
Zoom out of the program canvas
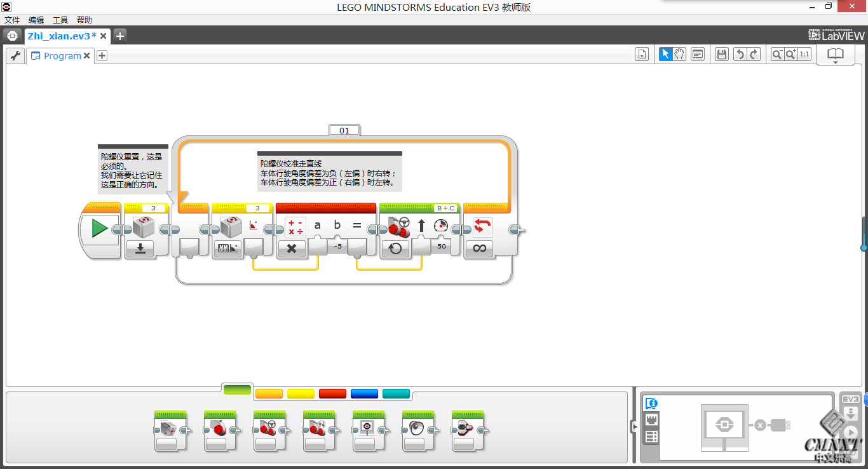776,55
